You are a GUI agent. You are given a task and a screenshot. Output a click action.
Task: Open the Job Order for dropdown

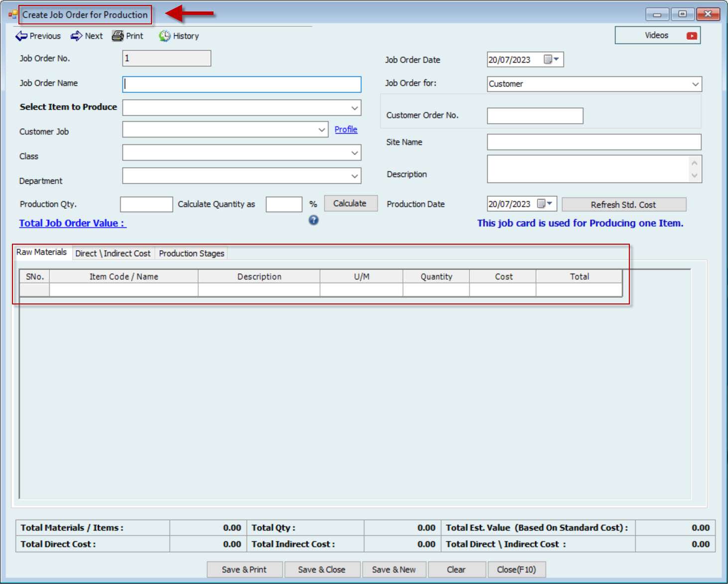click(695, 84)
